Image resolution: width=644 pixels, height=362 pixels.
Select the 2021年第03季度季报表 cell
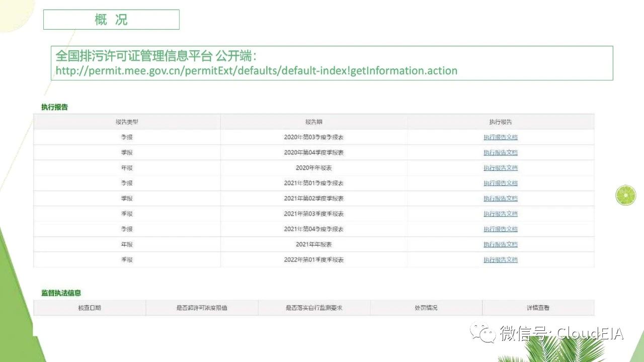pos(314,214)
